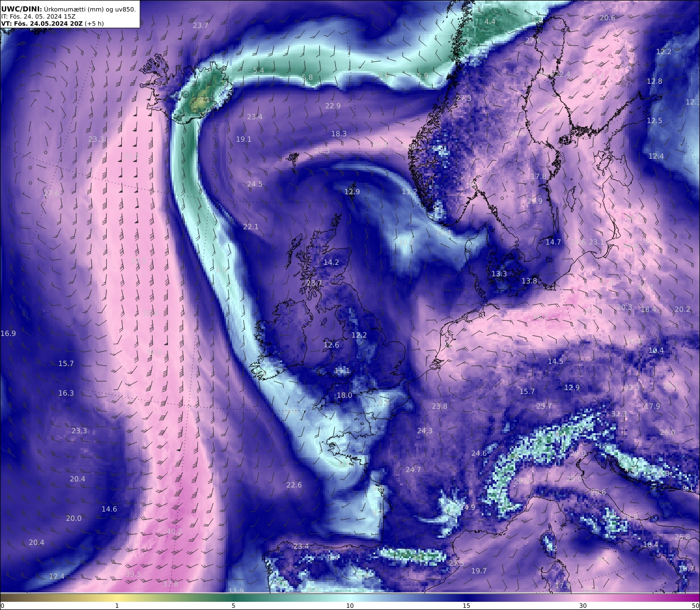700x610 pixels.
Task: Click the 18.0 value label
Action: point(344,396)
